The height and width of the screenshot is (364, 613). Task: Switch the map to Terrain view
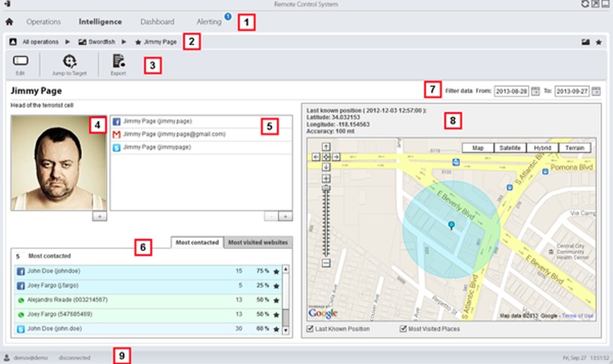[574, 148]
